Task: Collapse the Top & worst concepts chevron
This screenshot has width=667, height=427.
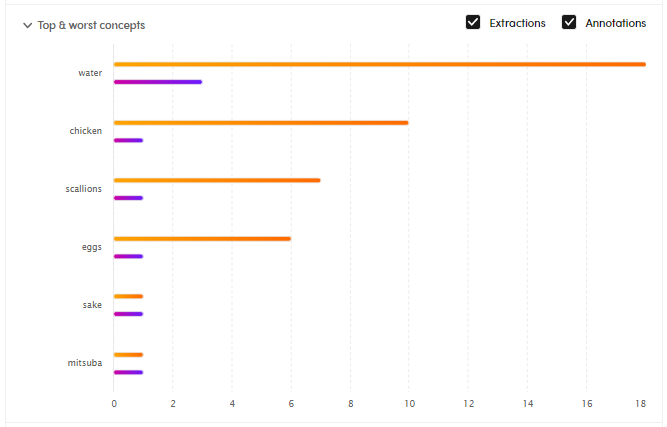Action: point(27,26)
